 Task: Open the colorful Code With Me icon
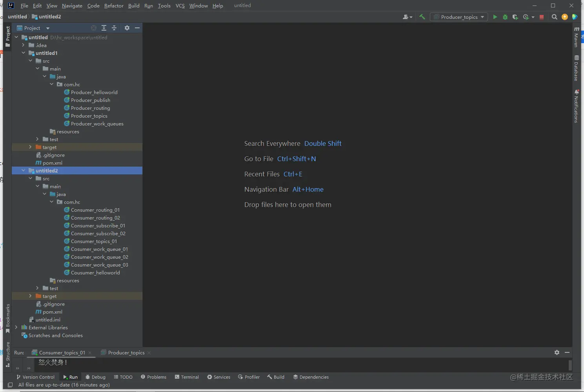(x=575, y=17)
